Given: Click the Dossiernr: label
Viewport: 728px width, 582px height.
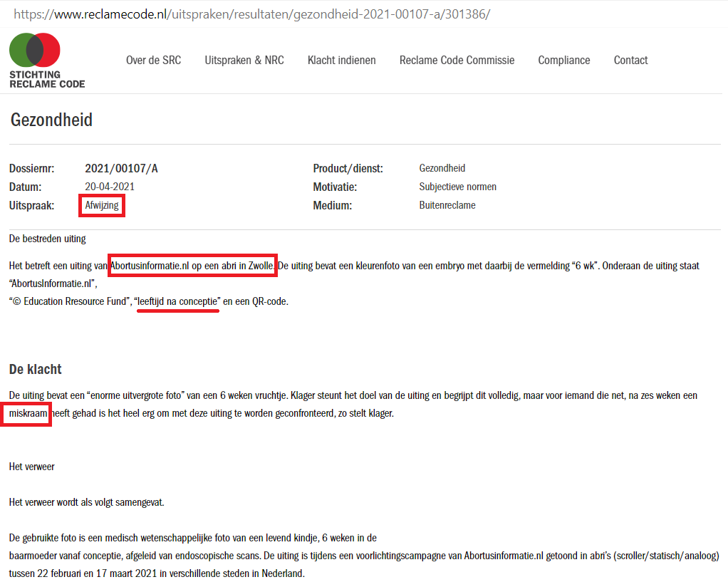Looking at the screenshot, I should pyautogui.click(x=31, y=168).
